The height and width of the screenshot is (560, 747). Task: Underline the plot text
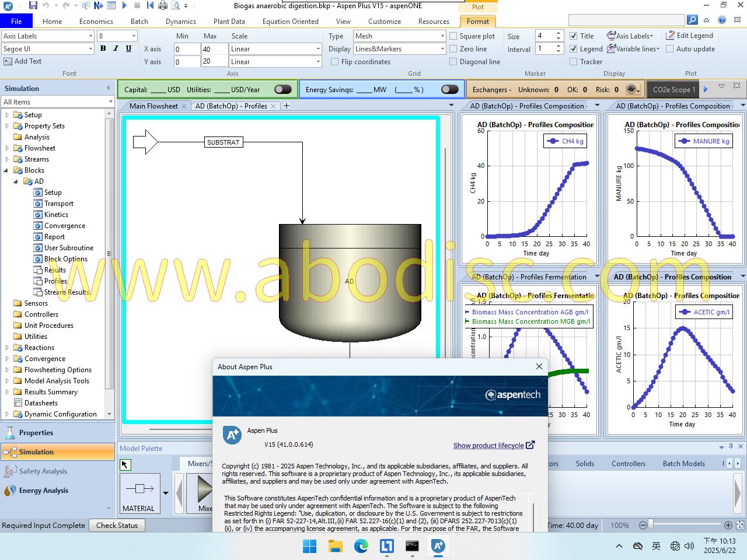pyautogui.click(x=128, y=48)
